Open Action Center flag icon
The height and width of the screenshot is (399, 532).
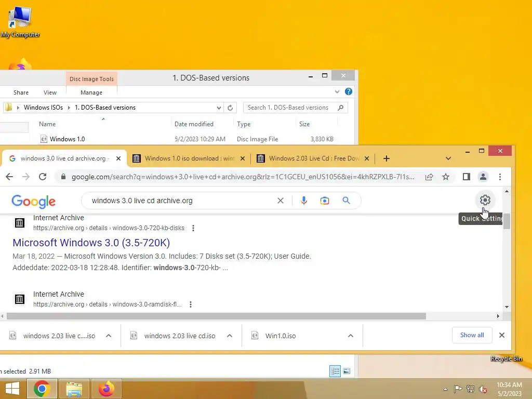click(458, 389)
